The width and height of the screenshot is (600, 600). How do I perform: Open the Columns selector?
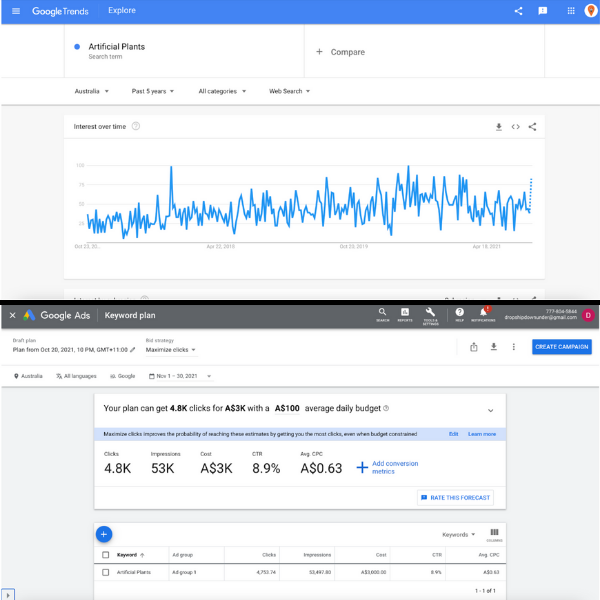pyautogui.click(x=494, y=535)
